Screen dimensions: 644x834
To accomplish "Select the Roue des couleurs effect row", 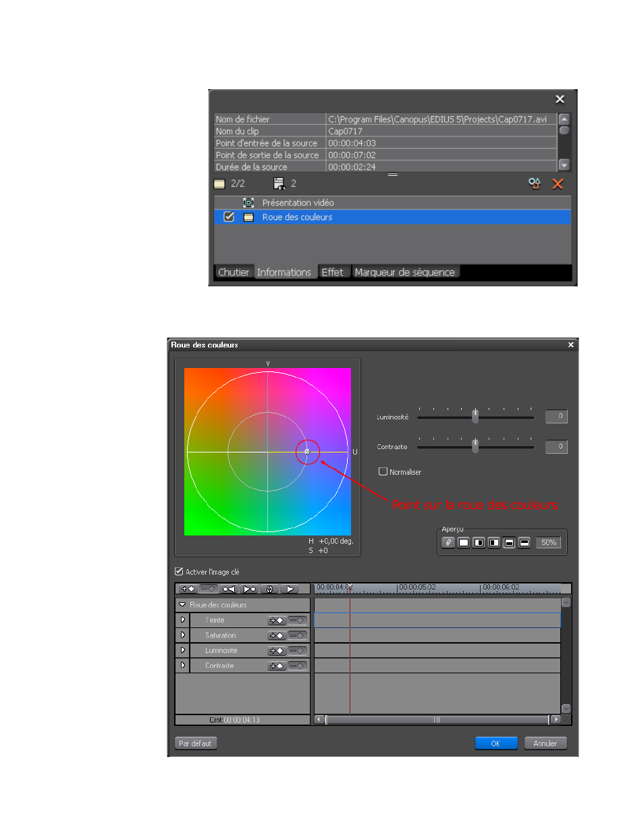I will point(393,217).
